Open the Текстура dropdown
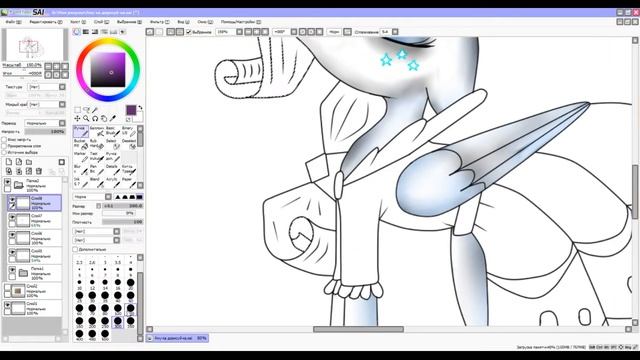The image size is (640, 360). click(x=47, y=87)
